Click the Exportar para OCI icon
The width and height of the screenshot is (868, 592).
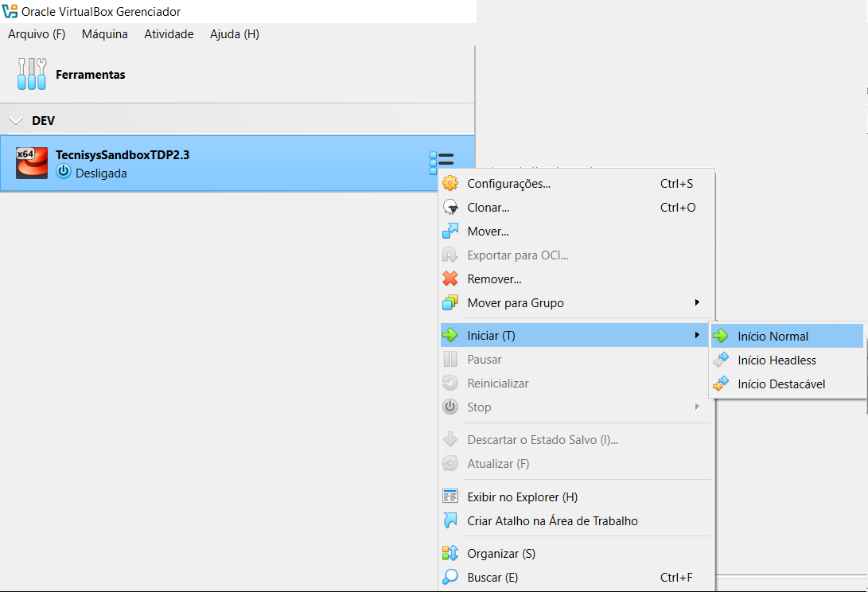point(450,255)
